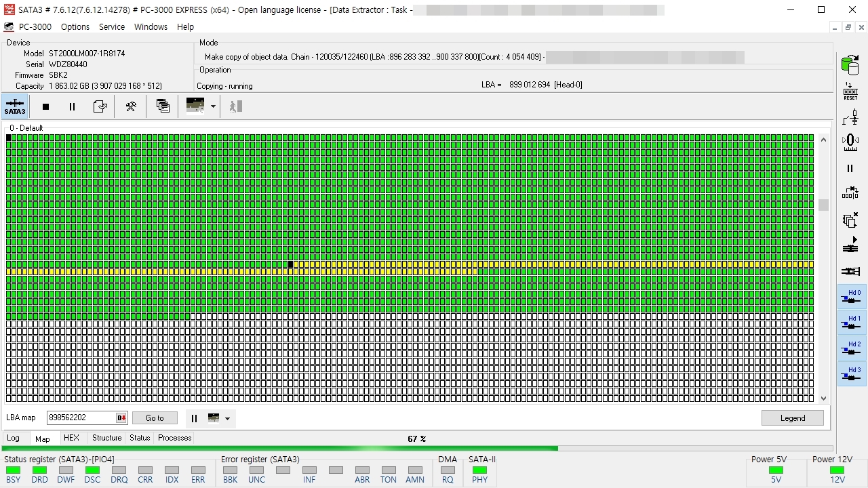Stop the copying task with the Stop button
This screenshot has width=868, height=488.
(x=45, y=106)
